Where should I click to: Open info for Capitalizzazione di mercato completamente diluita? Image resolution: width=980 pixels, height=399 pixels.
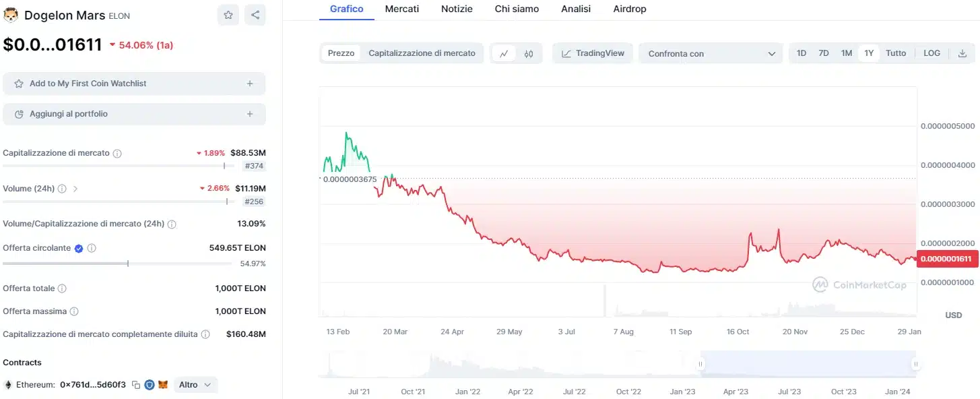click(x=205, y=334)
